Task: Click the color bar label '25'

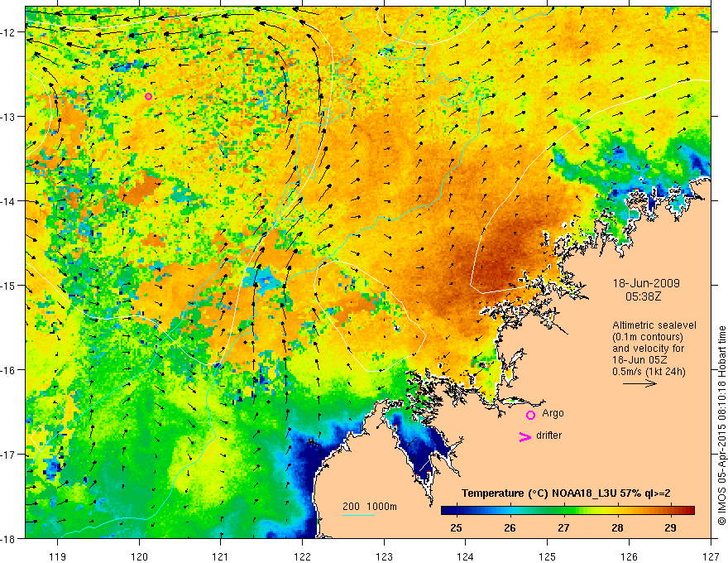Action: [x=457, y=528]
